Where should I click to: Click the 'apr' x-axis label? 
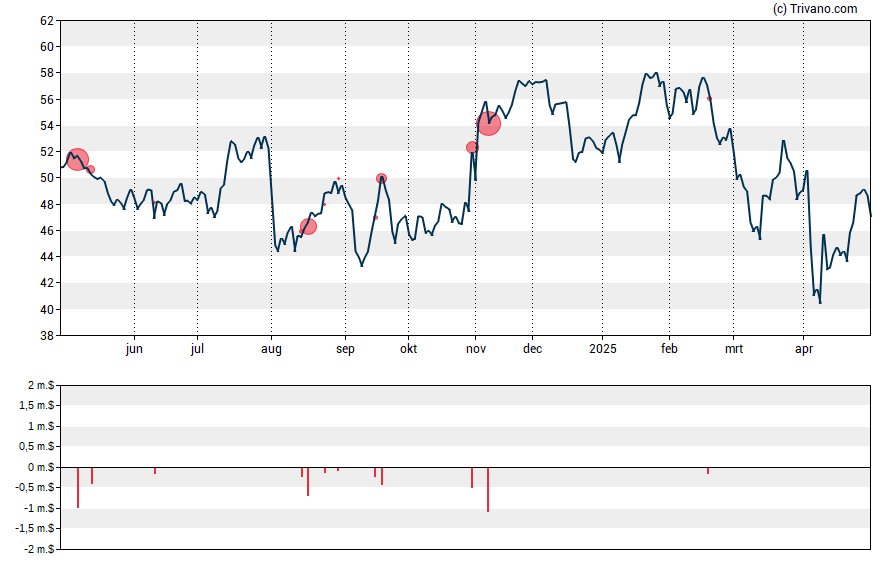point(804,349)
